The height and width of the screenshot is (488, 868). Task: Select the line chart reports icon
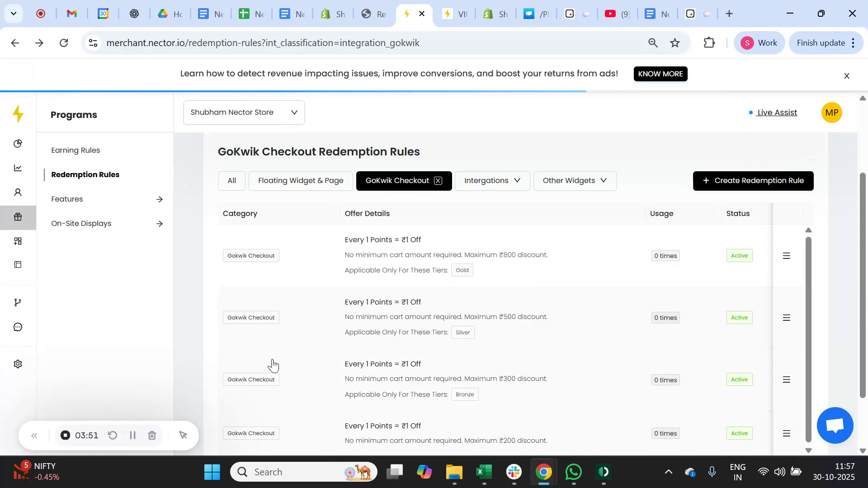point(18,168)
